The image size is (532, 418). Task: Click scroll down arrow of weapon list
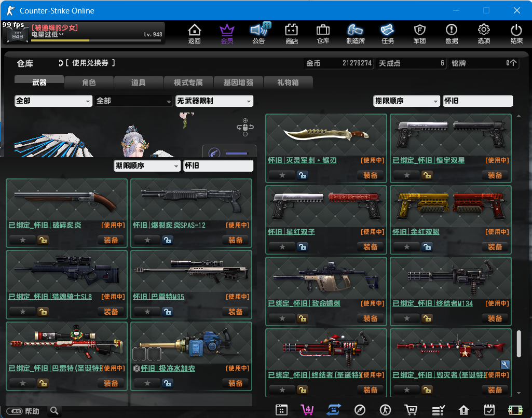point(519,393)
